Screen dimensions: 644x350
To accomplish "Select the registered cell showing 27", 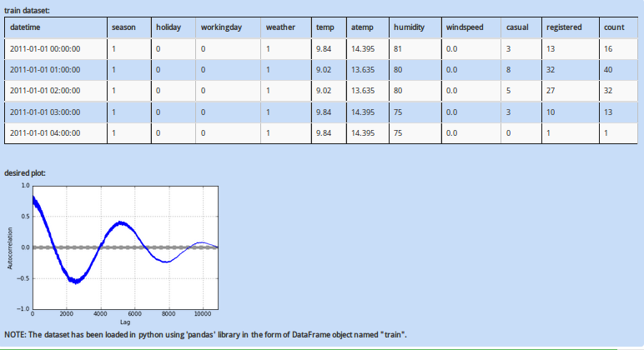I will click(x=551, y=91).
